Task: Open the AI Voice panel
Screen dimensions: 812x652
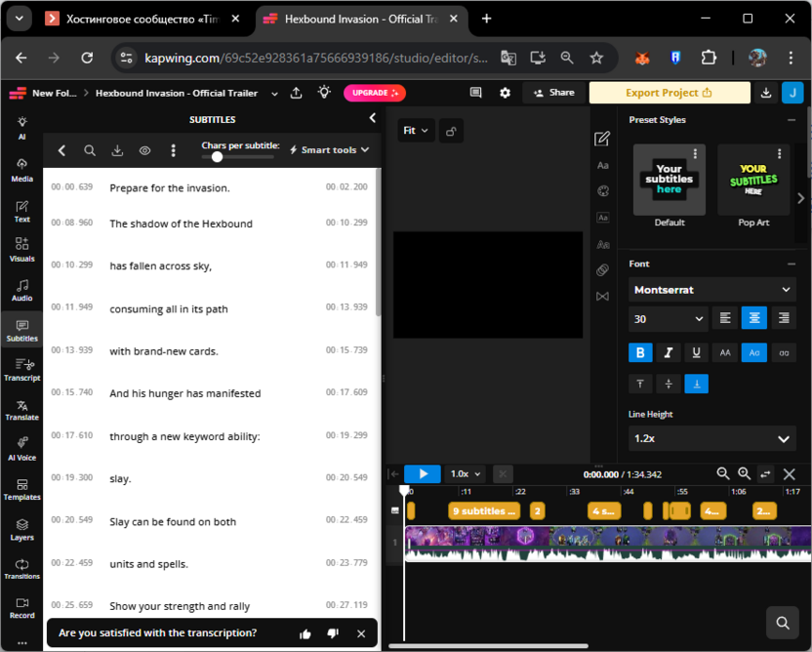Action: [21, 449]
